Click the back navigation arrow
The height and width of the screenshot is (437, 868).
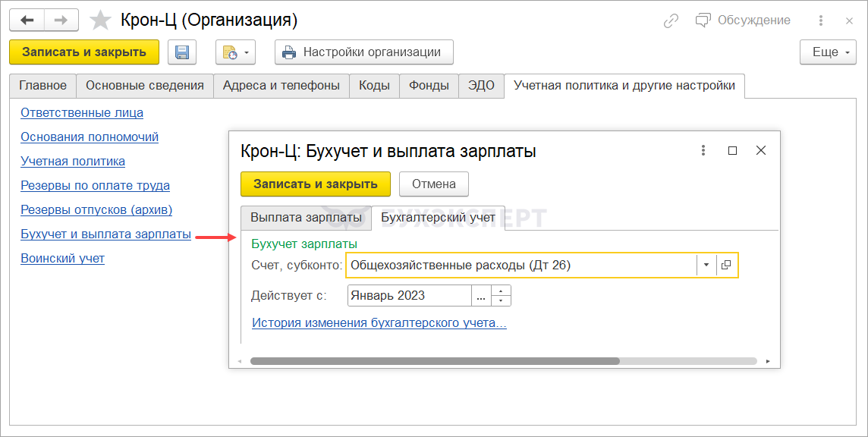(x=27, y=20)
